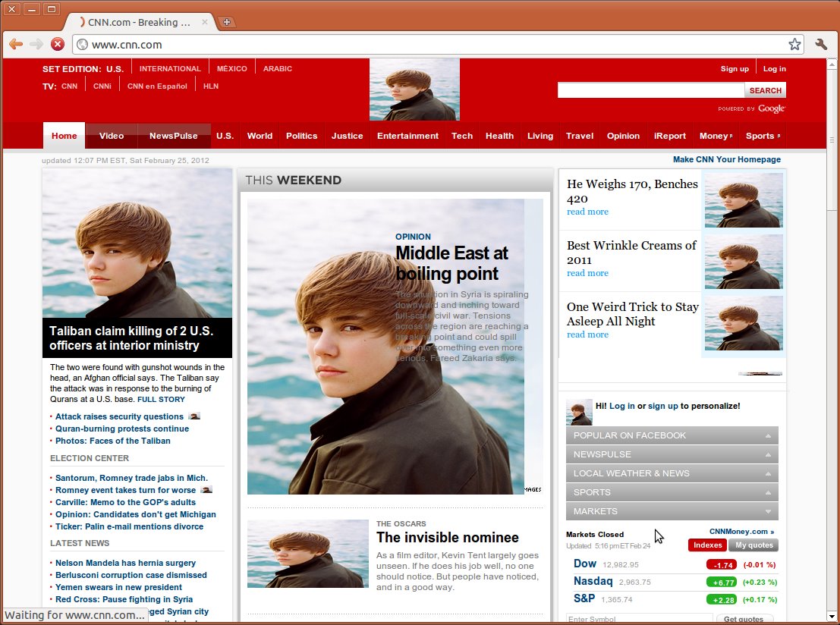The width and height of the screenshot is (840, 625).
Task: Open the Health section
Action: click(500, 136)
